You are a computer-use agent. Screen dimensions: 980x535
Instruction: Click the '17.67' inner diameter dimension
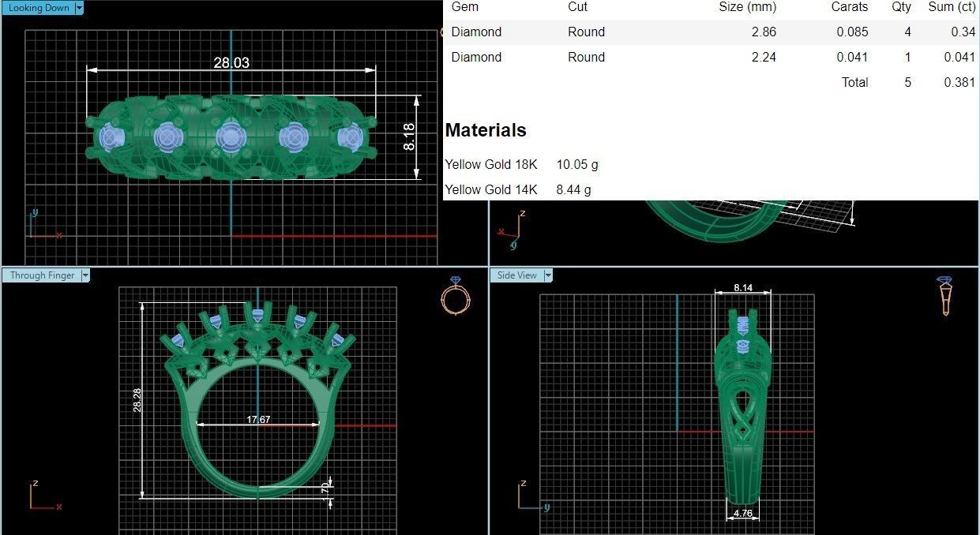[258, 419]
